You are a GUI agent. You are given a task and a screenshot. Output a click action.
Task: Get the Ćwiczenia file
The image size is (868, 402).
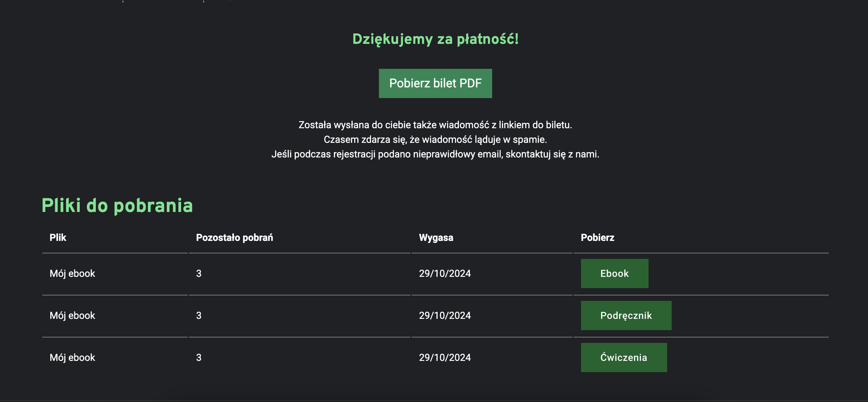624,358
